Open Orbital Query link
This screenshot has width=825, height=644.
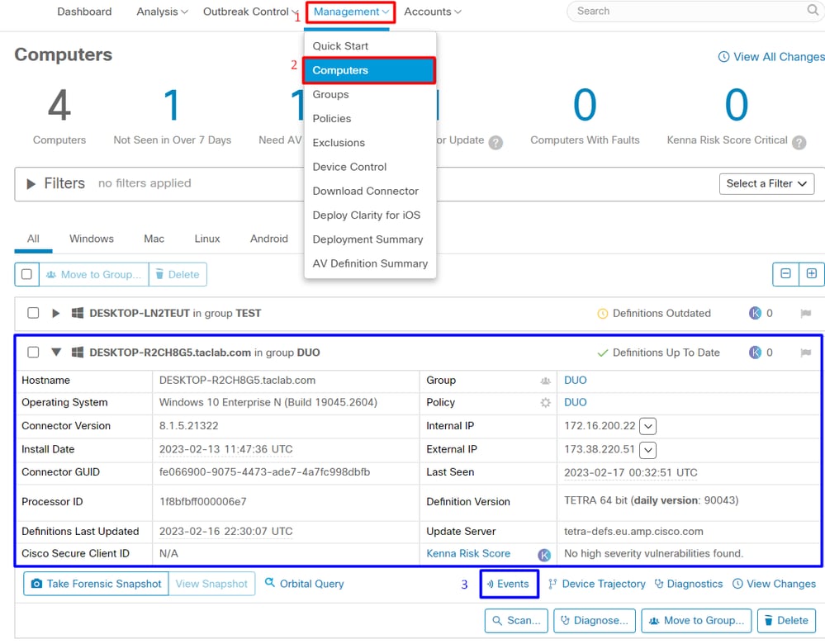304,584
